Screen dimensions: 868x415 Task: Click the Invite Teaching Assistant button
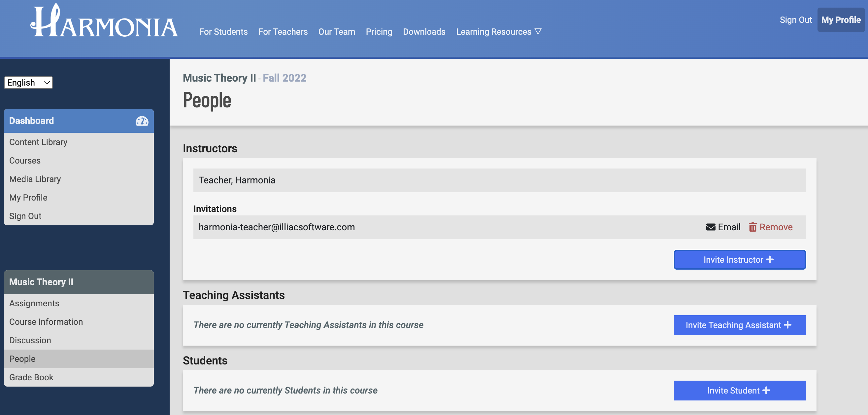740,325
